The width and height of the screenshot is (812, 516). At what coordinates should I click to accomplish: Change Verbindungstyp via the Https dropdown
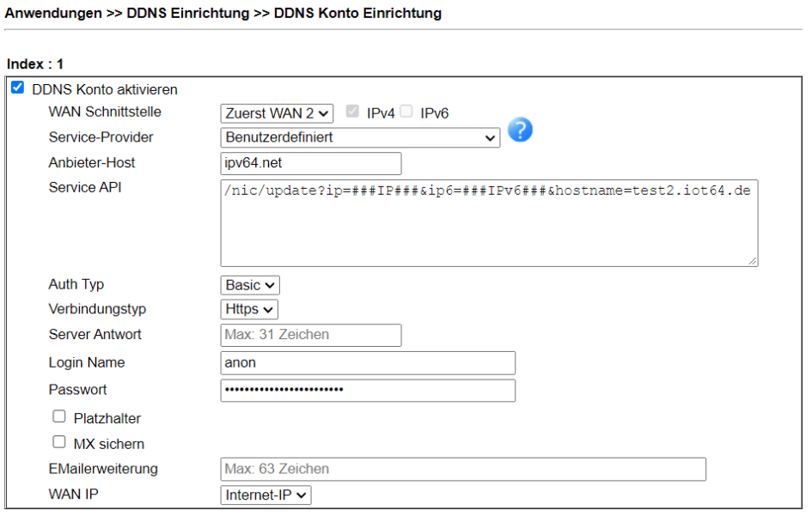tap(249, 309)
